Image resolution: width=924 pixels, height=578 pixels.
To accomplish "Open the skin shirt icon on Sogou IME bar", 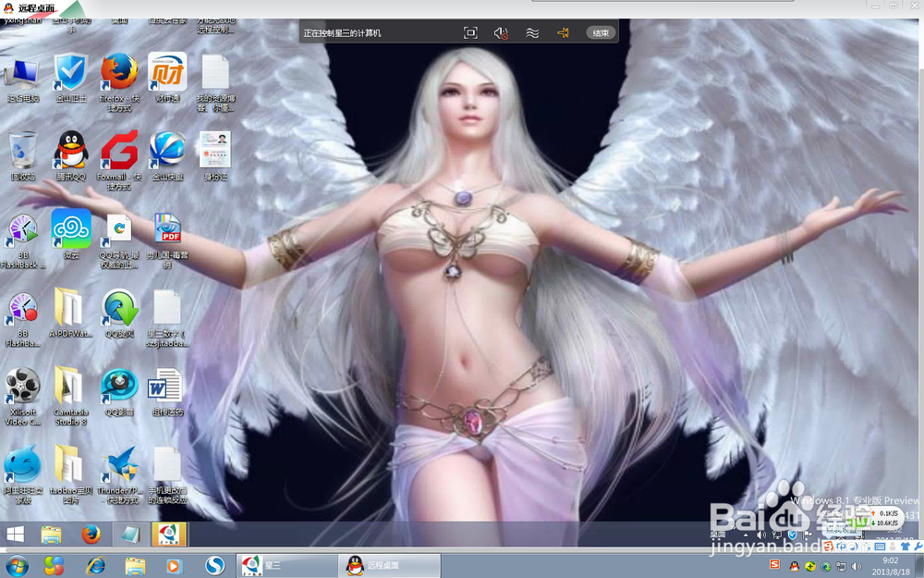I will pos(906,547).
